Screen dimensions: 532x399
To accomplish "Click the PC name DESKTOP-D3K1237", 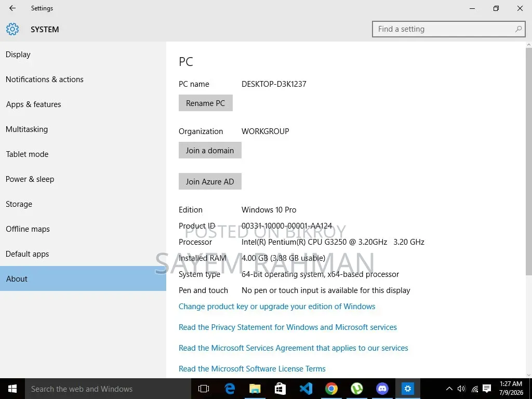I will pyautogui.click(x=274, y=84).
